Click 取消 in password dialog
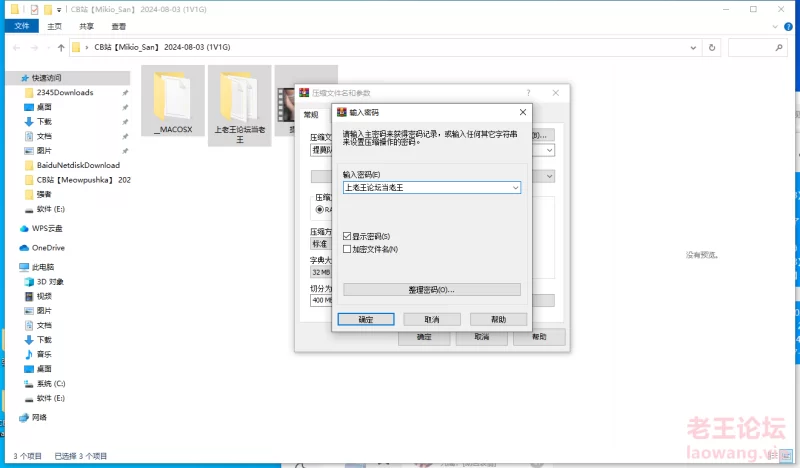The width and height of the screenshot is (800, 468). [432, 319]
